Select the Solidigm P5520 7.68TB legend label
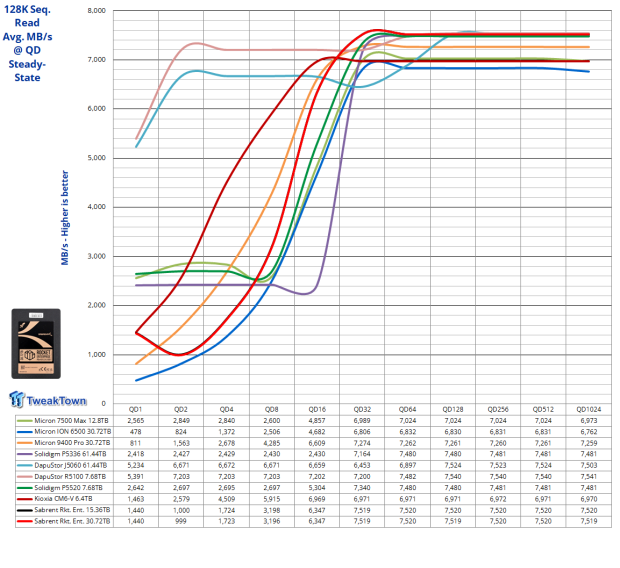 (x=68, y=488)
